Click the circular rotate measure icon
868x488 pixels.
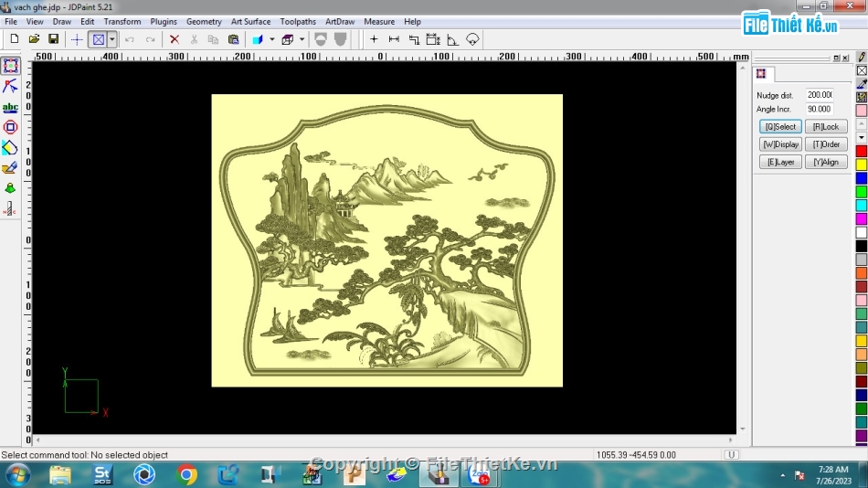[472, 39]
